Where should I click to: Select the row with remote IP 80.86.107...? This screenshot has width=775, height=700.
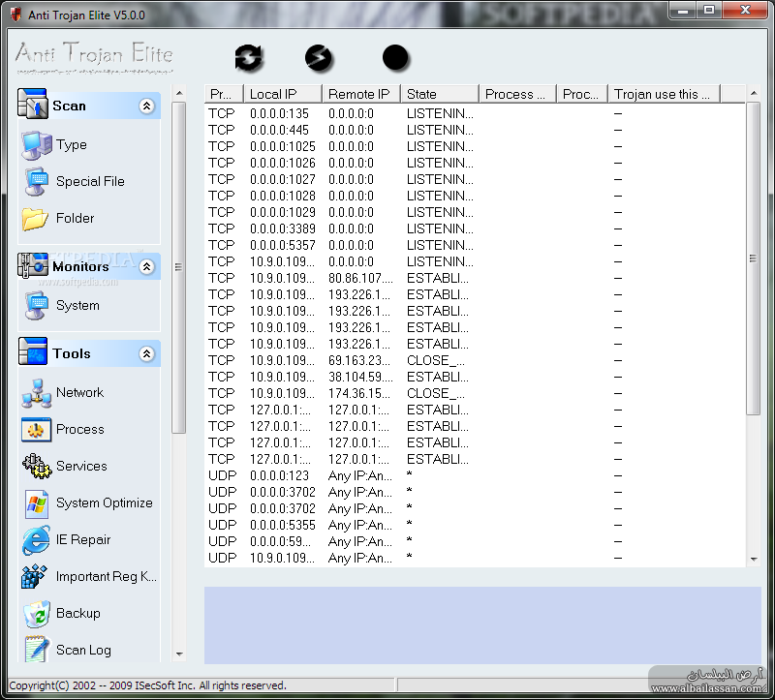pyautogui.click(x=475, y=279)
